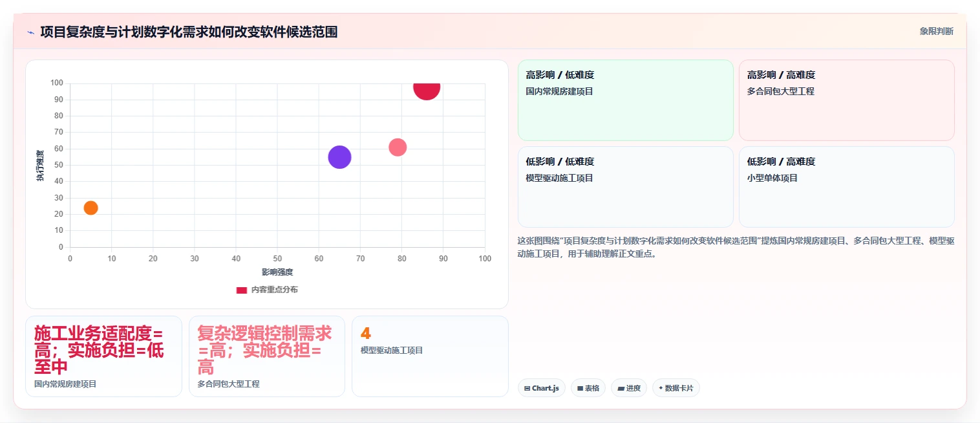The width and height of the screenshot is (980, 423).
Task: Select the pink bubble in the chart
Action: [398, 147]
